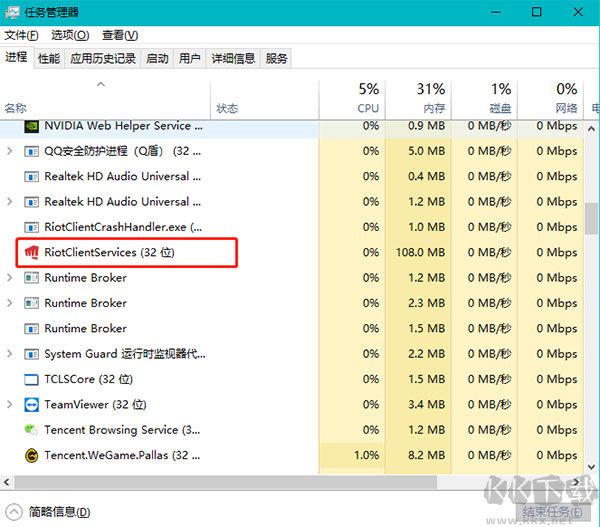Select the 1.5 MB Runtime Broker row
The image size is (600, 527).
[x=292, y=329]
